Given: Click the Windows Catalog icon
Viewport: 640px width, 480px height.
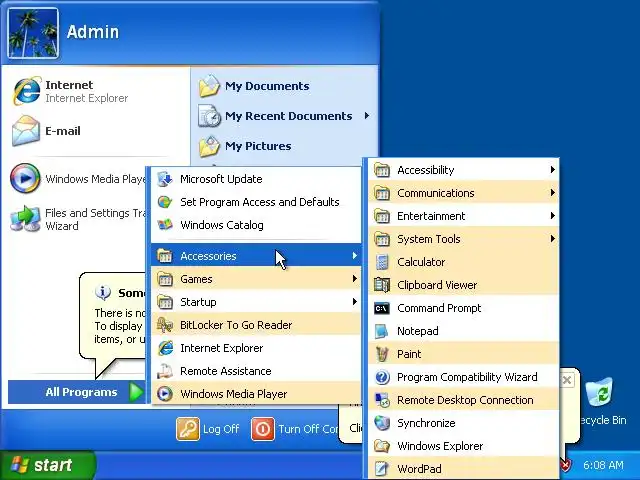Looking at the screenshot, I should point(165,225).
